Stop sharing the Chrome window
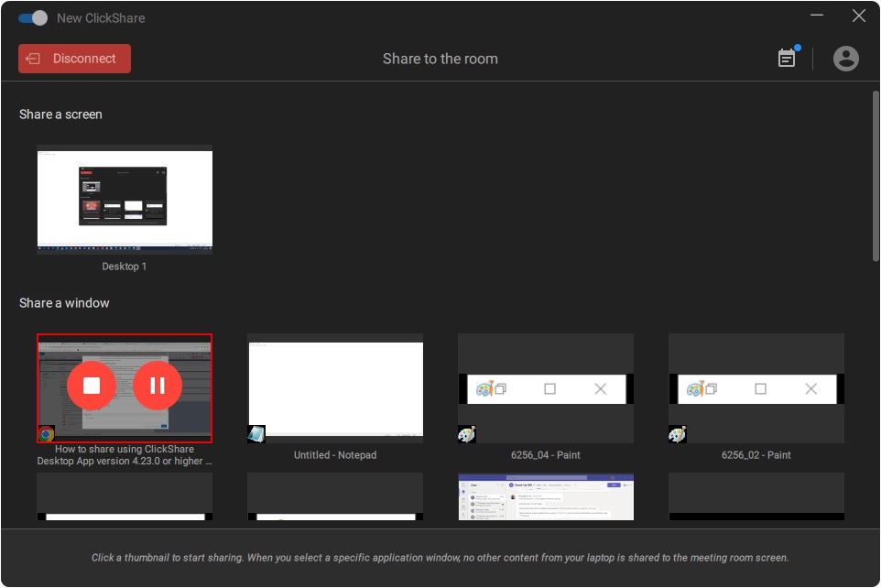881x588 pixels. (x=92, y=386)
